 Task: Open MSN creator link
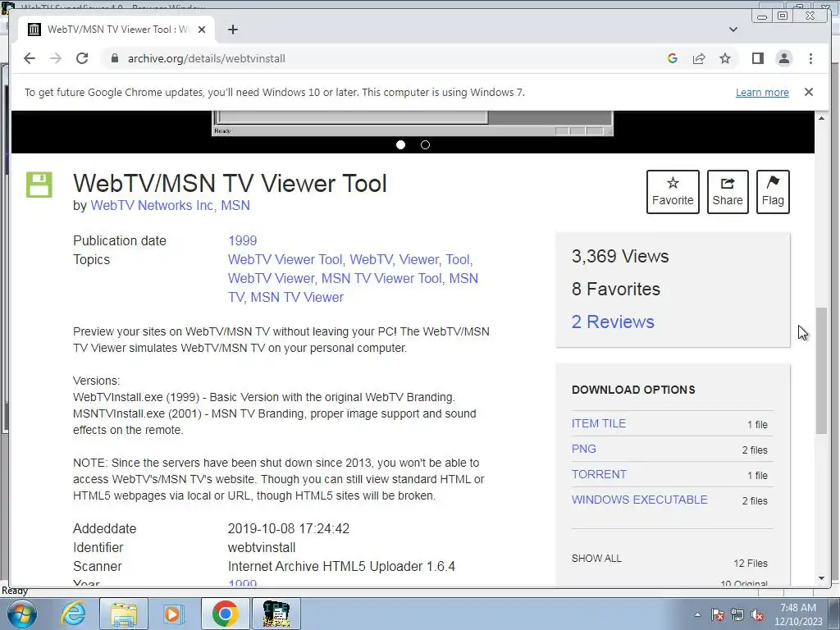coord(235,205)
